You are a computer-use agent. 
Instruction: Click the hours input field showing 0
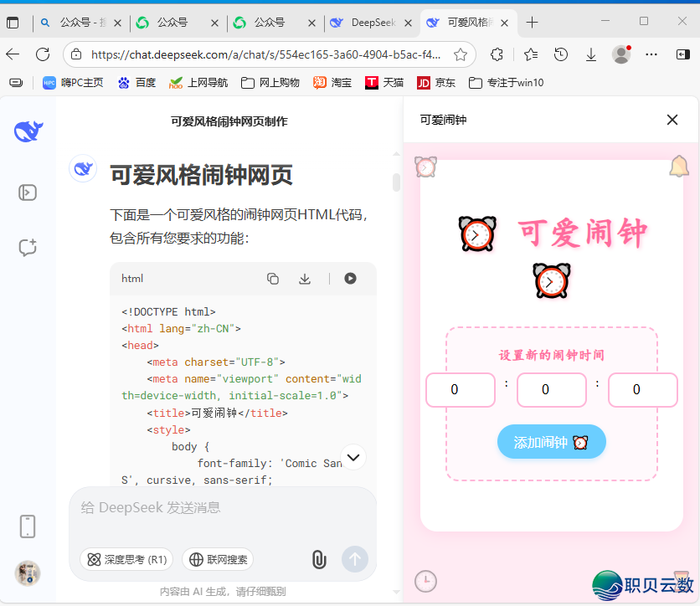pos(460,390)
